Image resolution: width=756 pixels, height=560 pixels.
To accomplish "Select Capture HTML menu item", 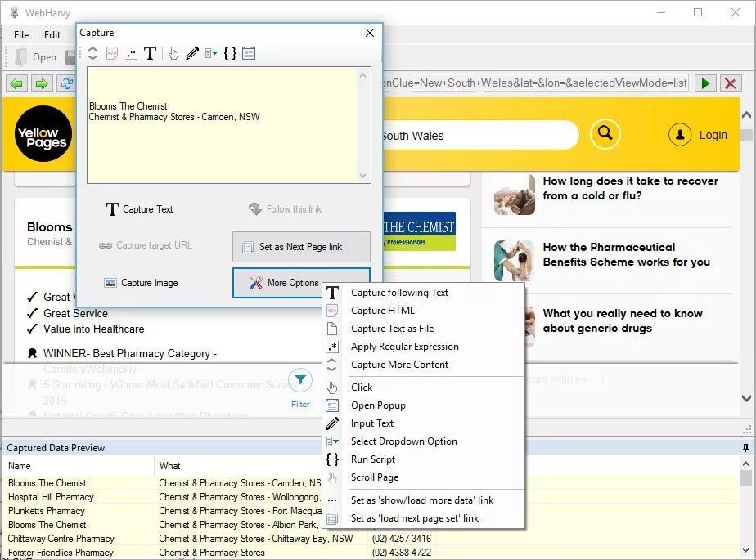I will (423, 311).
